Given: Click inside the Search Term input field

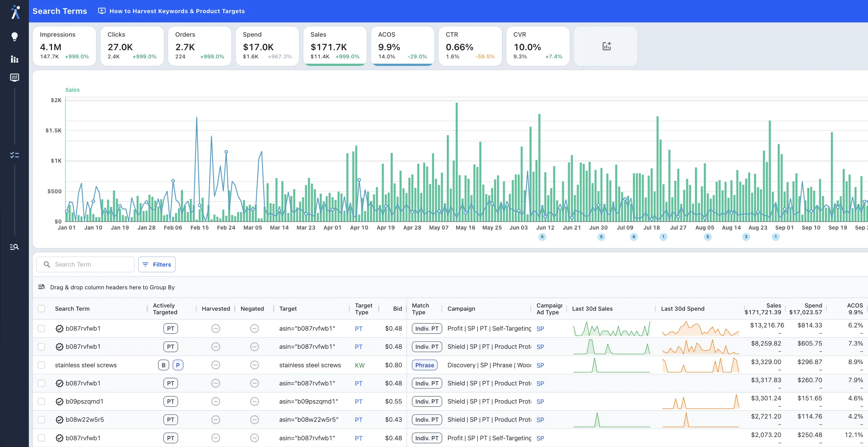Looking at the screenshot, I should (x=85, y=264).
